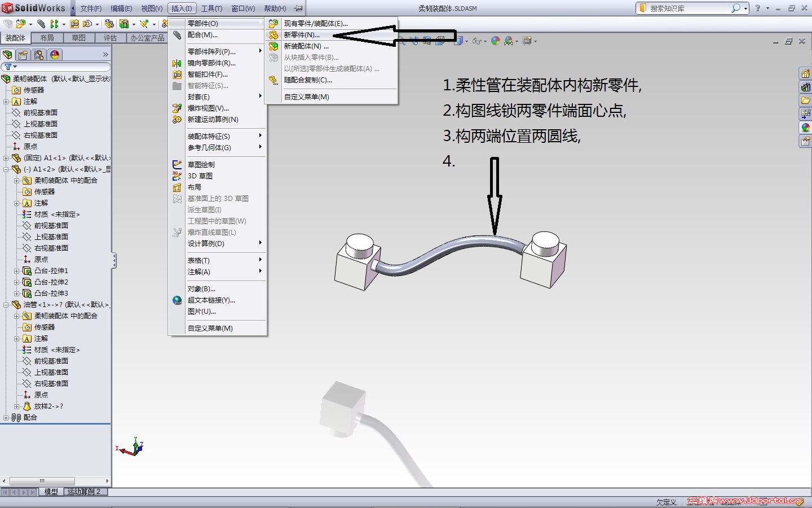Click the Hide/Show Items glasses icon
812x508 pixels.
coord(477,41)
